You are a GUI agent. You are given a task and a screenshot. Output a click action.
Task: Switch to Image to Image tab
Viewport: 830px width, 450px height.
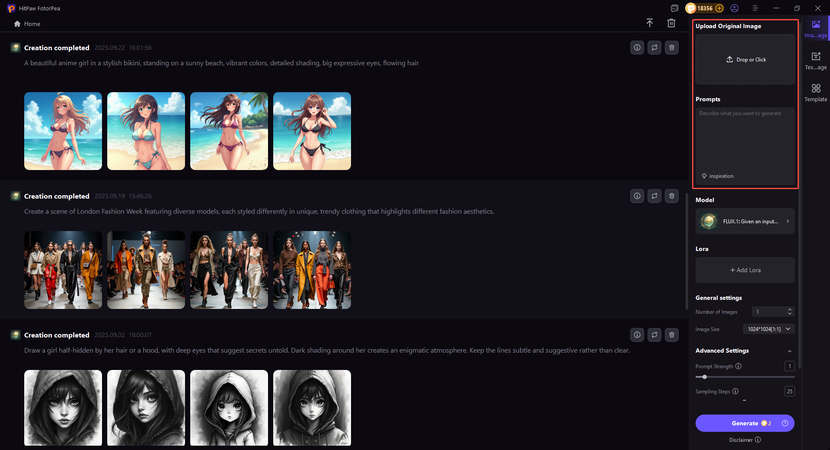[816, 29]
